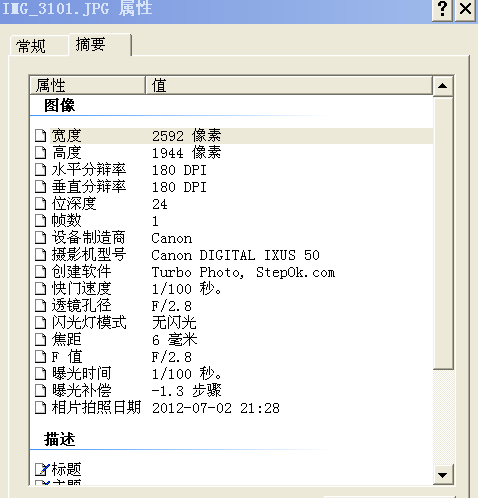
Task: Select the 帧数 label
Action: click(66, 221)
